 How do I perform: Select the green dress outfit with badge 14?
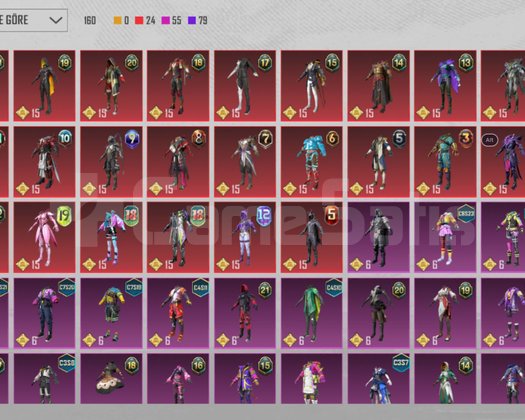(x=445, y=379)
